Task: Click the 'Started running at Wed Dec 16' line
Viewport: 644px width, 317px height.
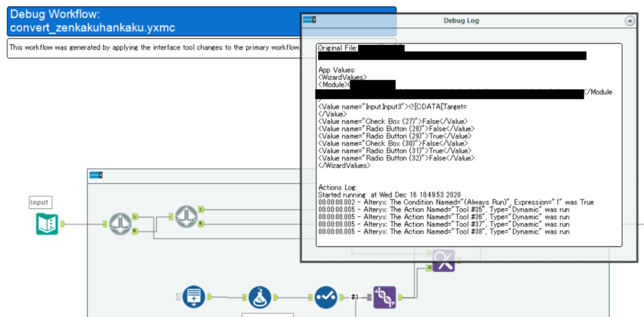Action: coord(389,195)
